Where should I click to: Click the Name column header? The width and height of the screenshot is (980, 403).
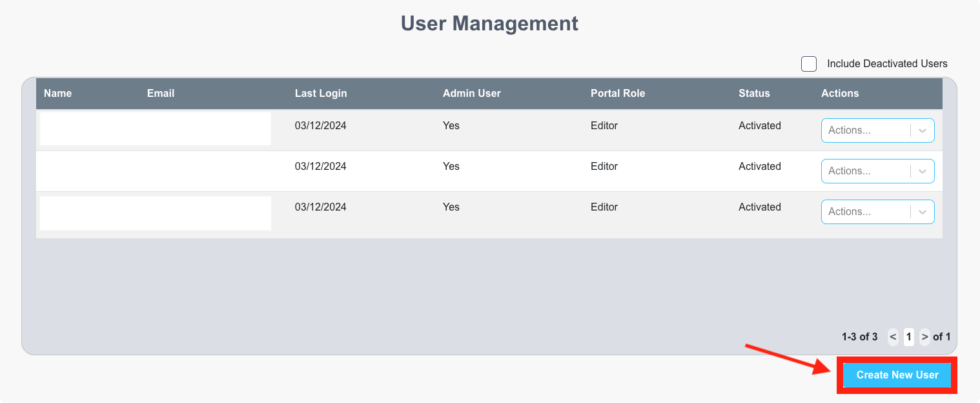(57, 93)
